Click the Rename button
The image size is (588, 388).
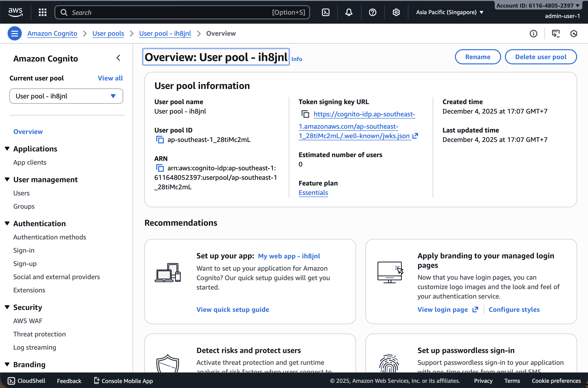(477, 57)
